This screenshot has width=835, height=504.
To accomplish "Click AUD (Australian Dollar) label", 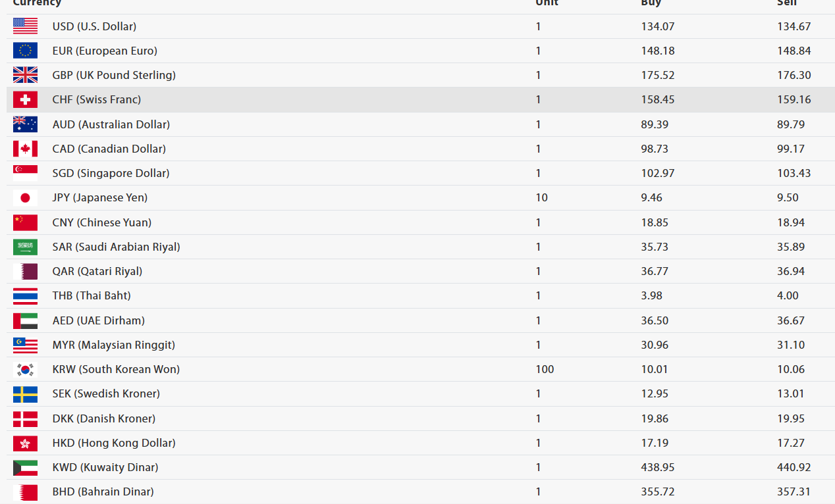I will click(111, 124).
